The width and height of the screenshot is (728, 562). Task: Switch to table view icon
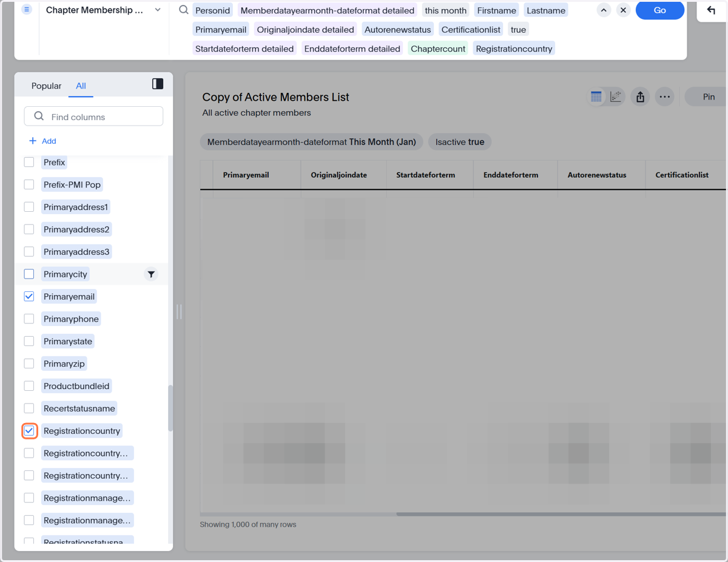(x=596, y=97)
